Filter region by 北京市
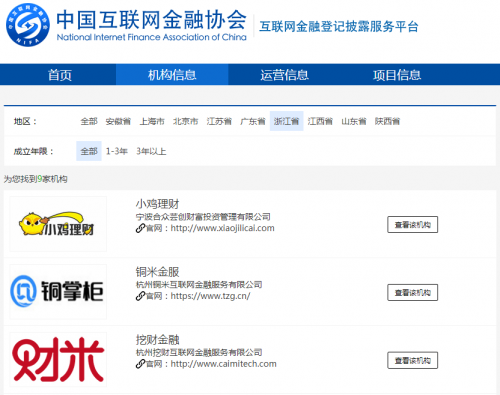 click(x=185, y=121)
